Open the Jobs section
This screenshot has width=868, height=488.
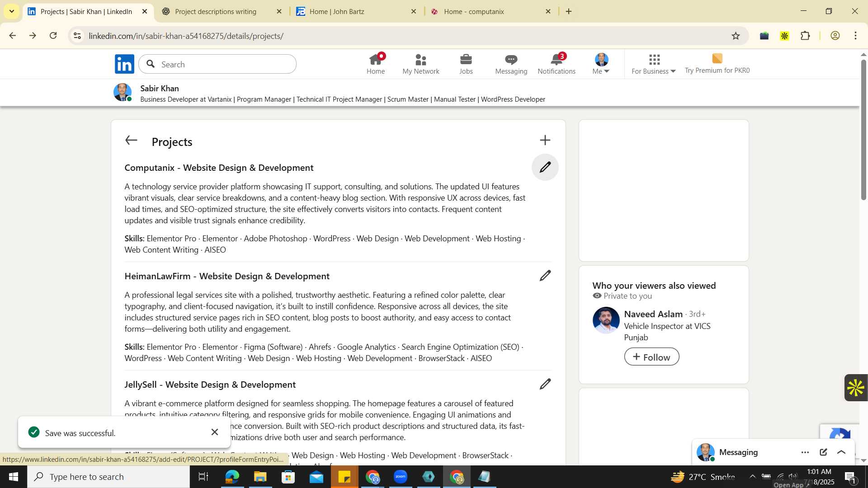[x=466, y=64]
